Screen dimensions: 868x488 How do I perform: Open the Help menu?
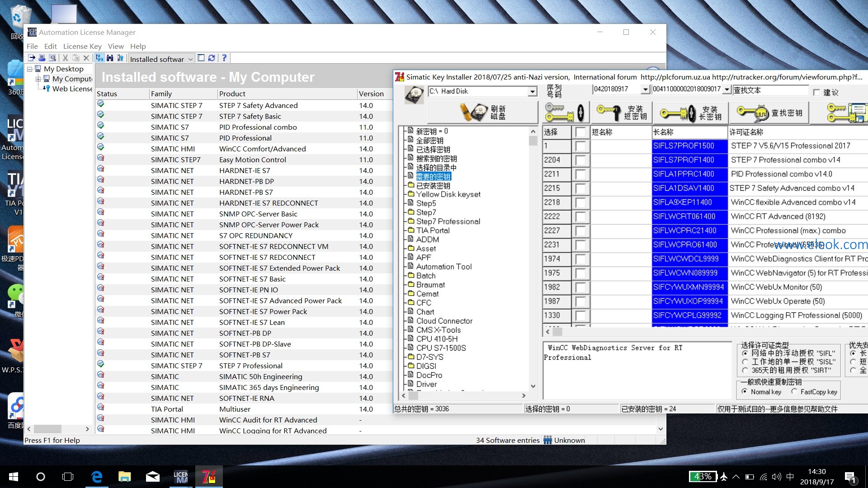coord(138,46)
